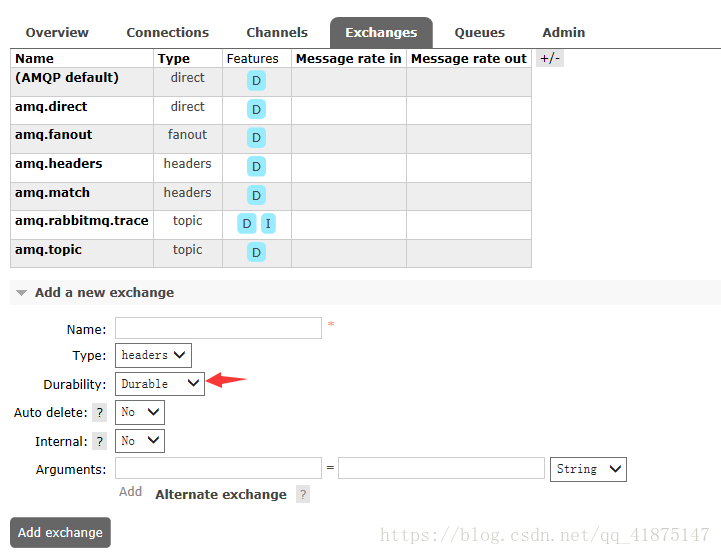Viewport: 721px width, 555px height.
Task: Open the amq.direct exchange
Action: pos(51,107)
